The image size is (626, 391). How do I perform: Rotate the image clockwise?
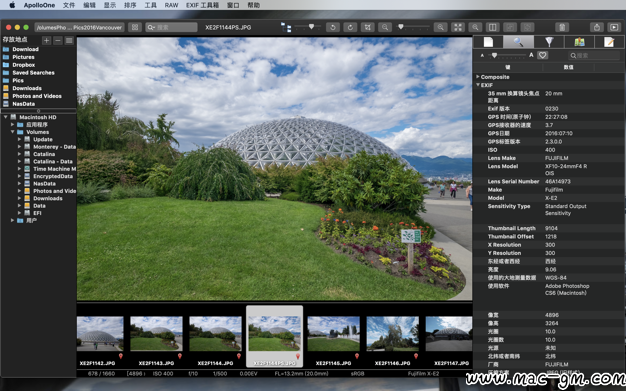point(350,27)
